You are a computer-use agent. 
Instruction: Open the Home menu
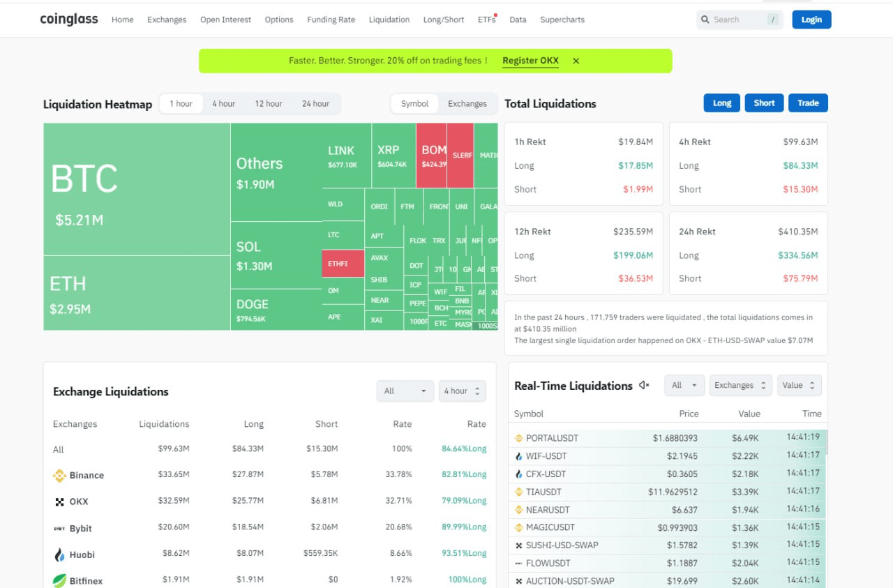point(122,20)
